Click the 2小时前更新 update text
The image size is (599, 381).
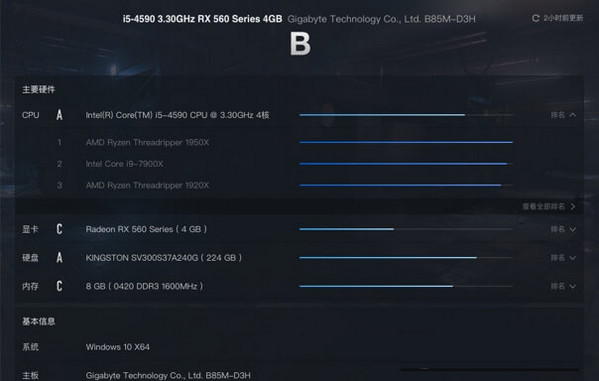pyautogui.click(x=563, y=18)
